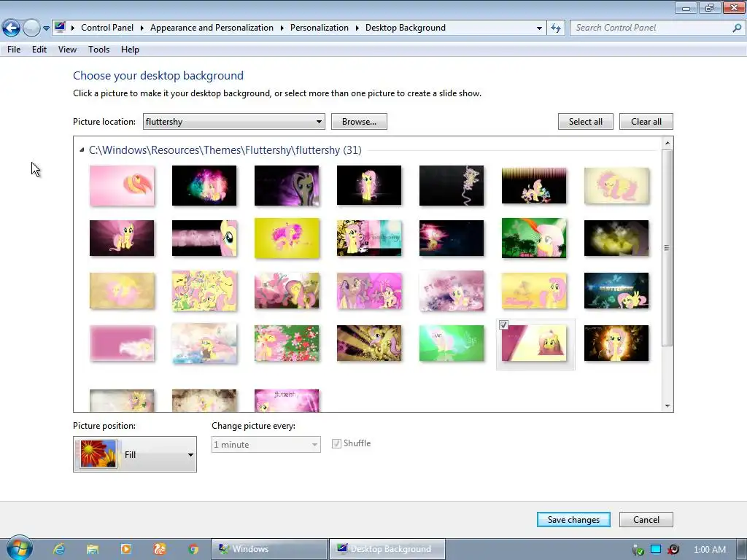Select the solid yellow Fluttershy wallpaper
Viewport: 747px width, 560px height.
pos(287,238)
